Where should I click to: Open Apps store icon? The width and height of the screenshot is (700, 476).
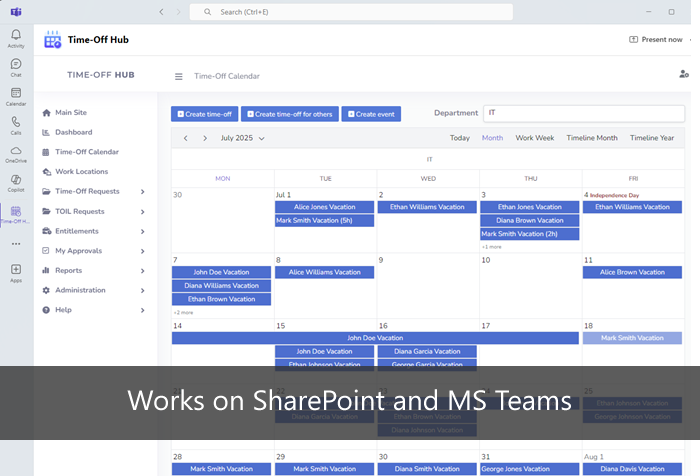(x=16, y=269)
